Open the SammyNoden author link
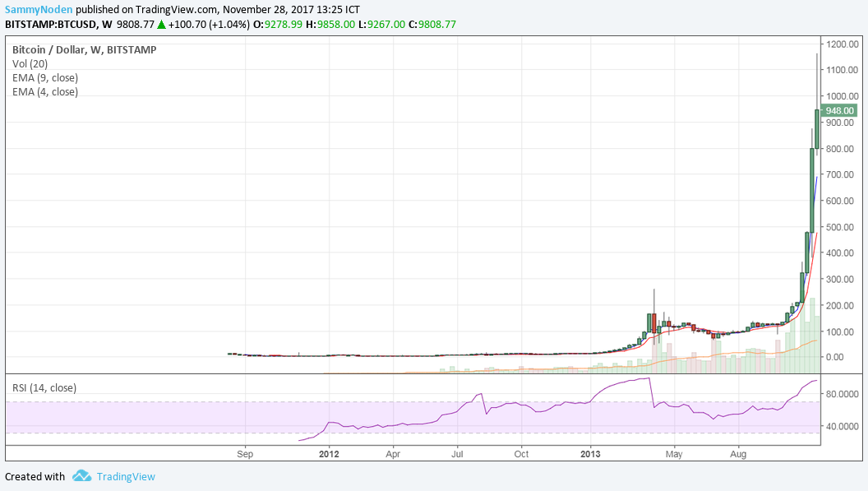 [39, 9]
